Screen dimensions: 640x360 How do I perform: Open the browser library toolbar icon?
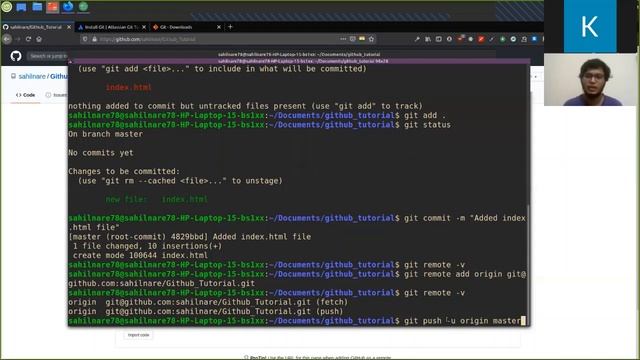(x=428, y=39)
